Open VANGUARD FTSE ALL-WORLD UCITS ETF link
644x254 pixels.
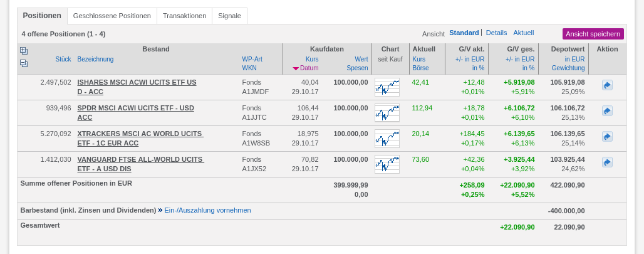(140, 159)
